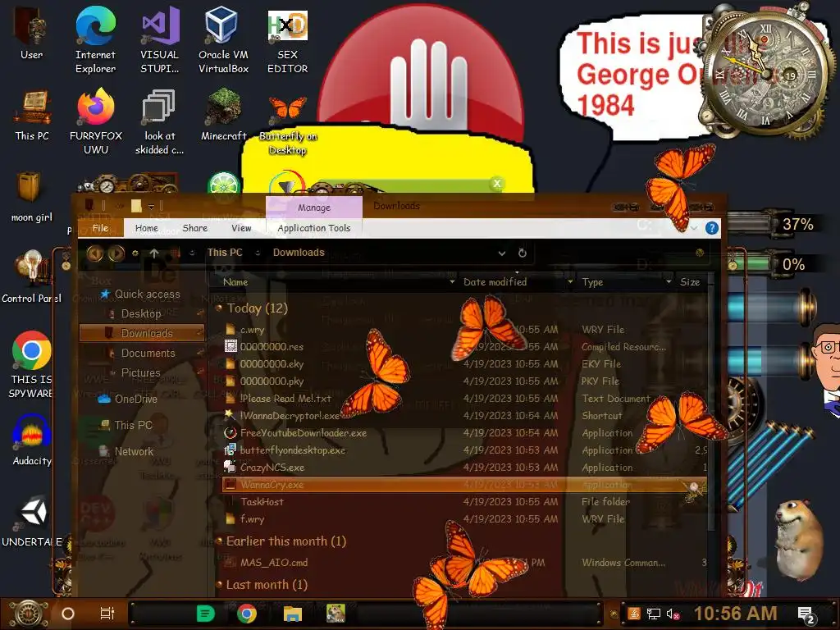The image size is (840, 630).
Task: Click Downloads breadcrumb in address bar
Action: click(299, 253)
